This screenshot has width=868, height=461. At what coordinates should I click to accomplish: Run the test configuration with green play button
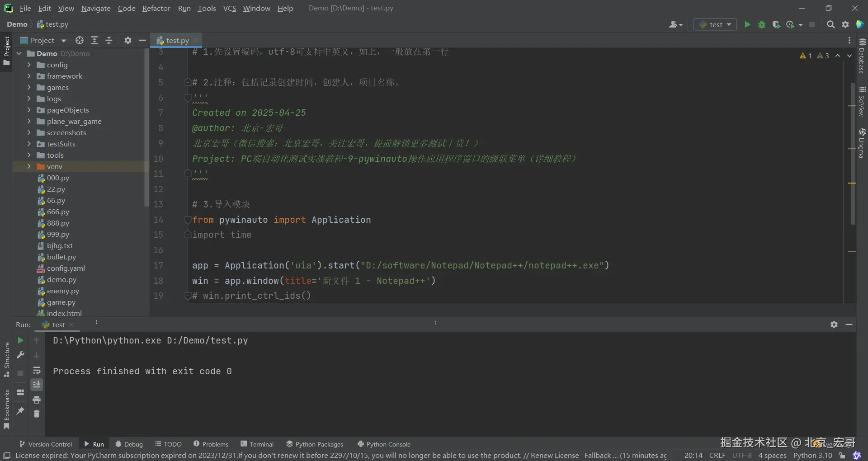coord(747,24)
